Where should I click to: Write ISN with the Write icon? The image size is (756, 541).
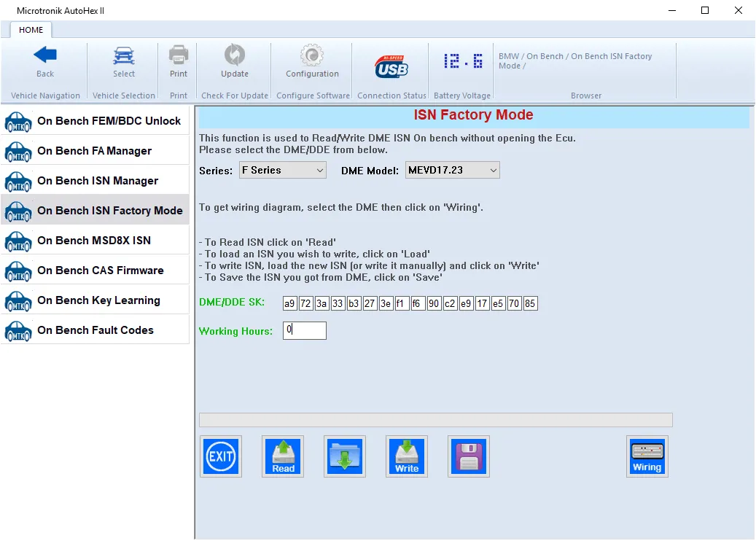pyautogui.click(x=407, y=456)
